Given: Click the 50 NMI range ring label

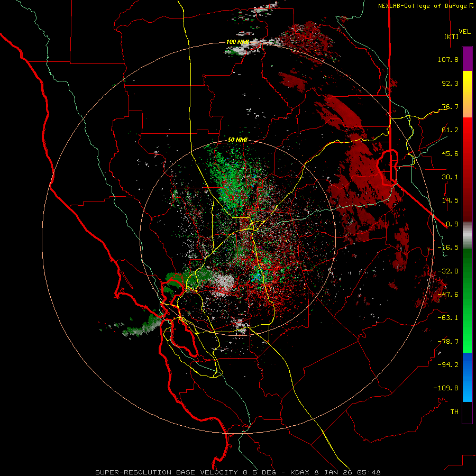Looking at the screenshot, I should 237,140.
